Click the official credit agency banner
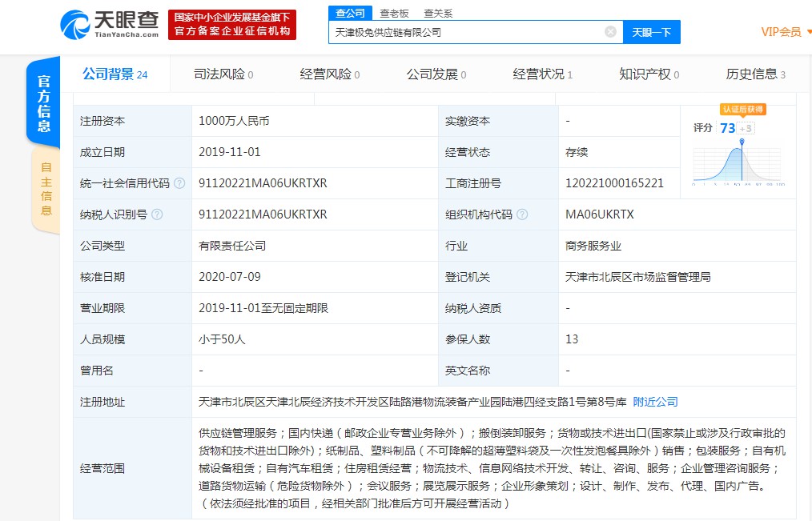 [x=232, y=24]
